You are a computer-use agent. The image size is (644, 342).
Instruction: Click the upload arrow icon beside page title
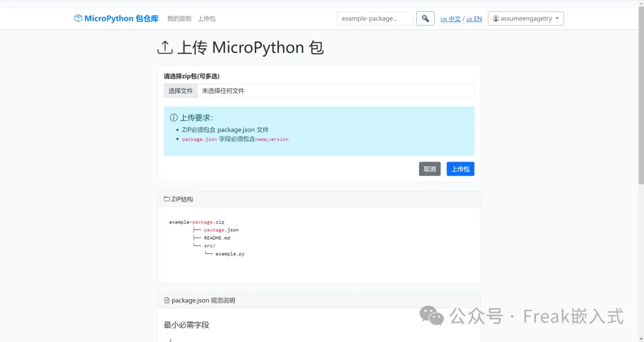point(165,48)
